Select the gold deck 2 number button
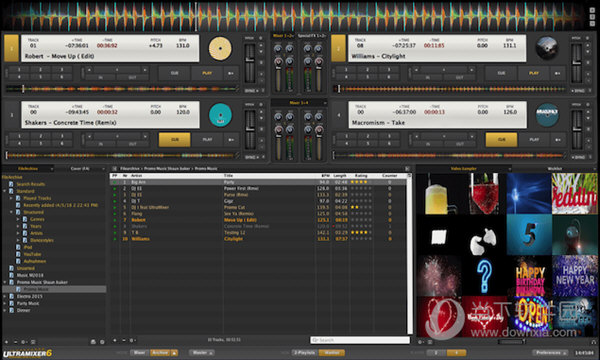The image size is (600, 360). (x=338, y=48)
